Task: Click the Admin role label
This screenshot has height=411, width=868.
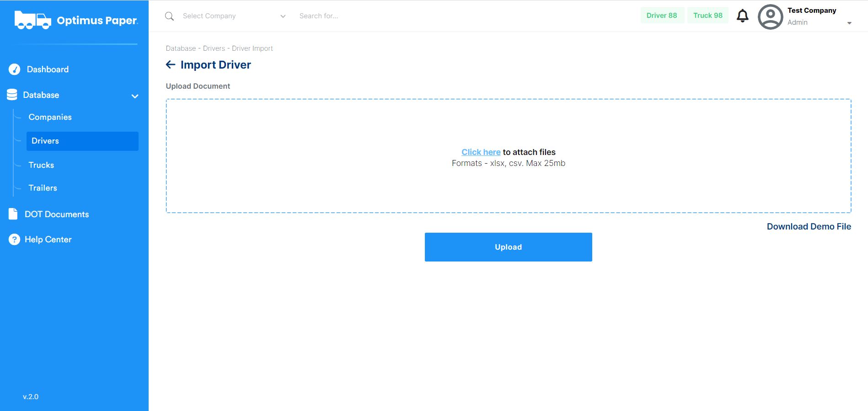Action: click(x=798, y=22)
